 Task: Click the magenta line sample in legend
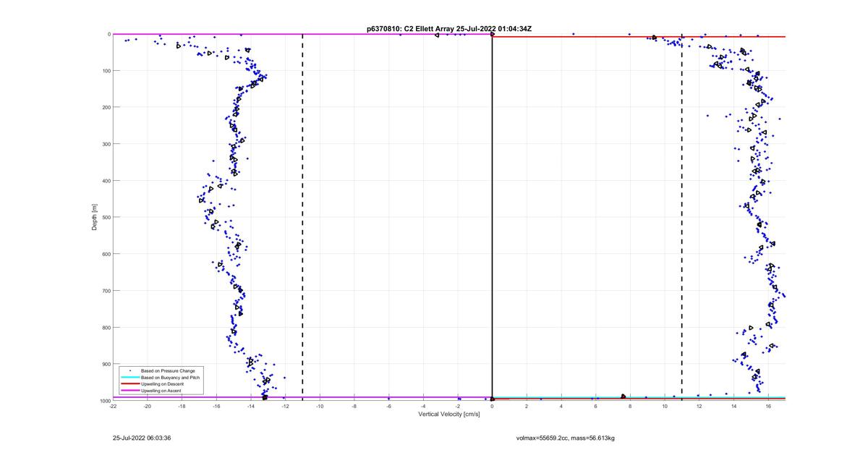click(x=130, y=390)
